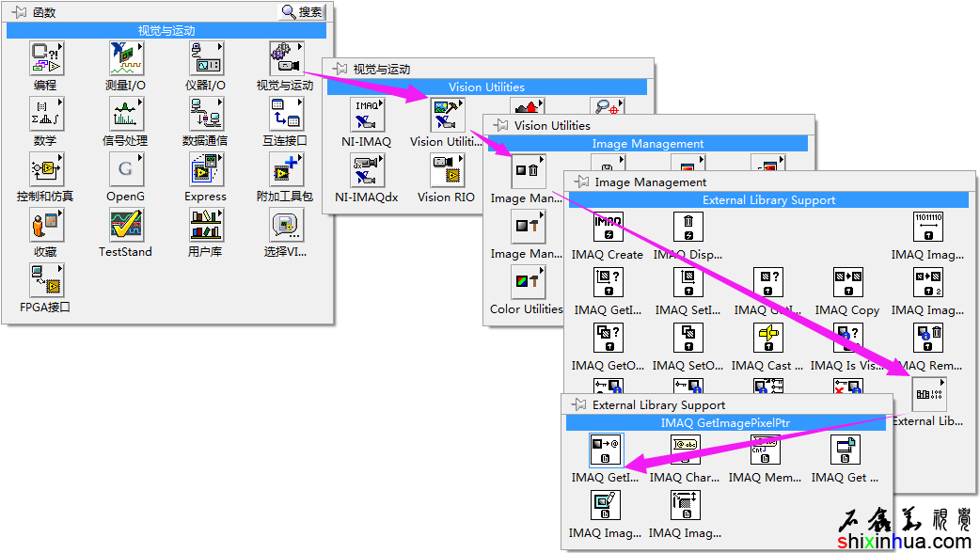This screenshot has height=553, width=980.
Task: Open the 附加工具包 subpalette
Action: pyautogui.click(x=286, y=169)
